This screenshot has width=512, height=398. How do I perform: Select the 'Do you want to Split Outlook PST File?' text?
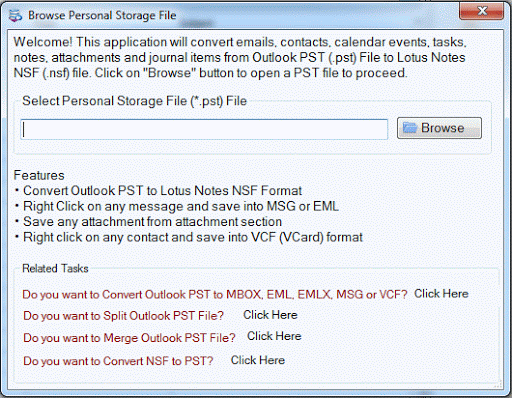pyautogui.click(x=123, y=316)
